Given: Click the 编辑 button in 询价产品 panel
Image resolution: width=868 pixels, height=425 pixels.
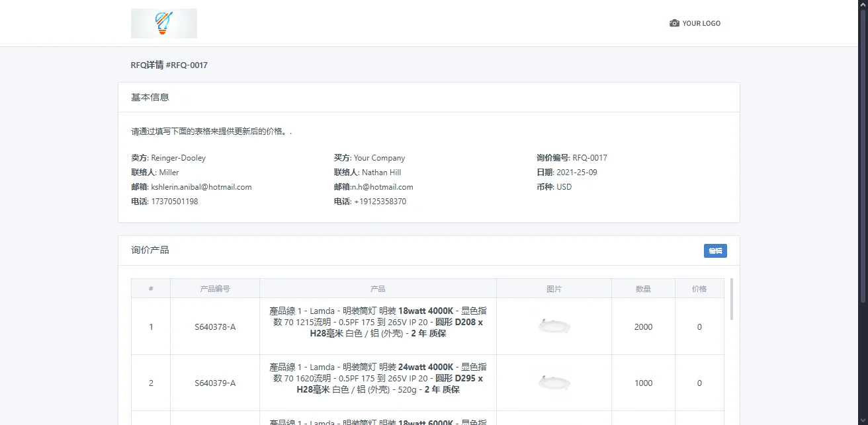Looking at the screenshot, I should pos(715,251).
